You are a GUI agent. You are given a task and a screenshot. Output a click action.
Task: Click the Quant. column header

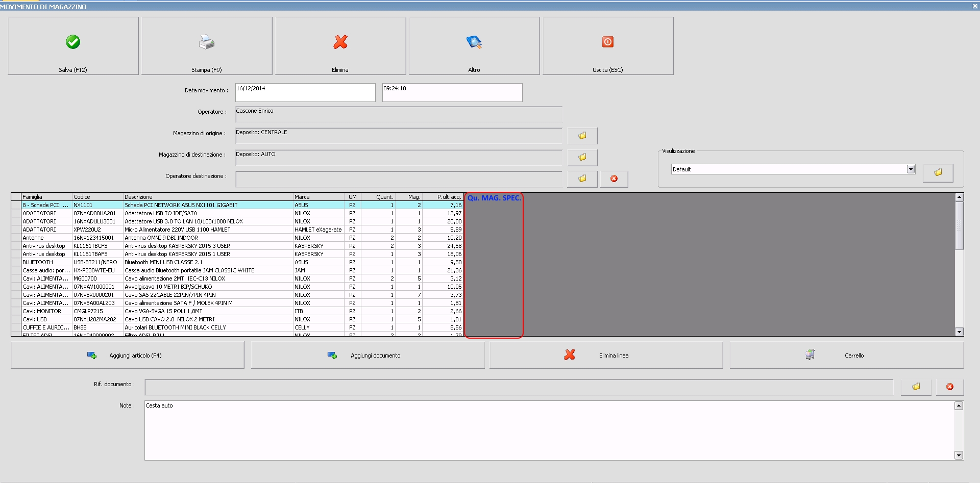click(x=378, y=197)
